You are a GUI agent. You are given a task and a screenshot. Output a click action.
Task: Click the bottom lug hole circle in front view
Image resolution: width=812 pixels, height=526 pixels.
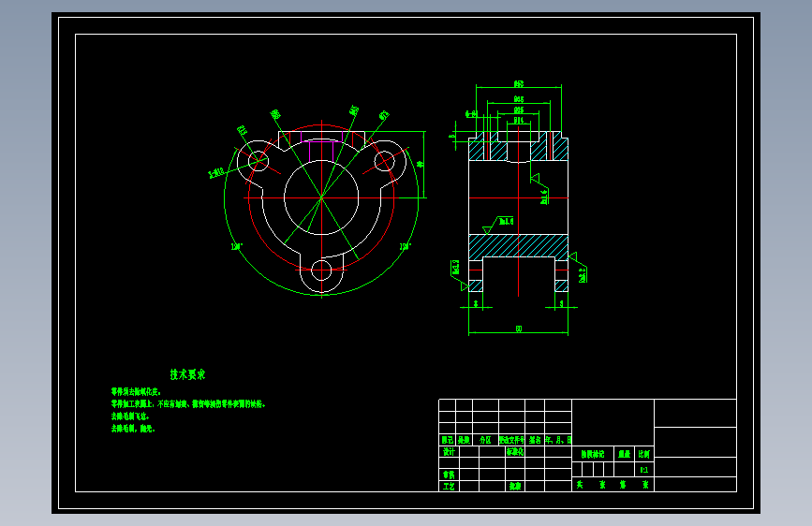click(x=321, y=270)
